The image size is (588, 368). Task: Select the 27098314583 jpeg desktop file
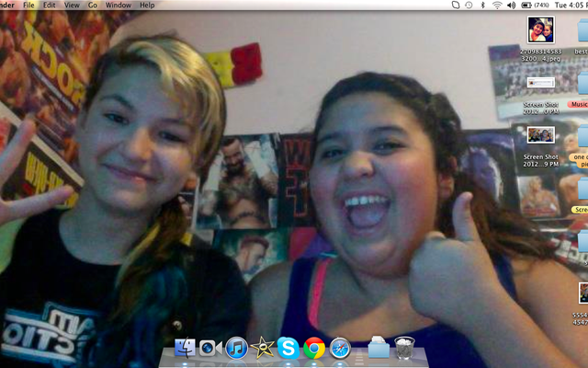coord(540,30)
